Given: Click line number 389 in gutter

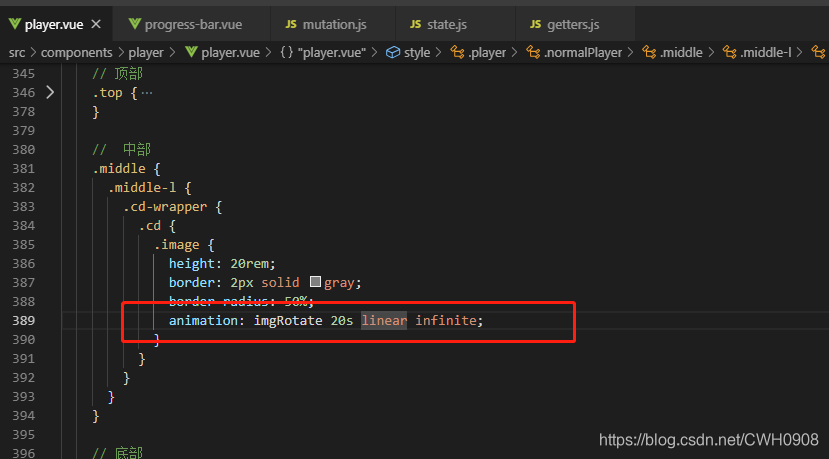Looking at the screenshot, I should 24,320.
